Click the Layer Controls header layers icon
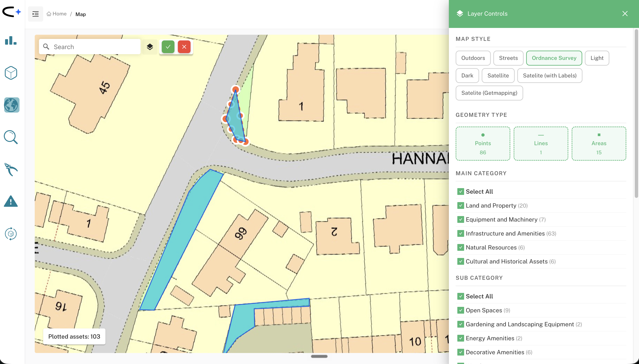639x364 pixels. tap(460, 14)
